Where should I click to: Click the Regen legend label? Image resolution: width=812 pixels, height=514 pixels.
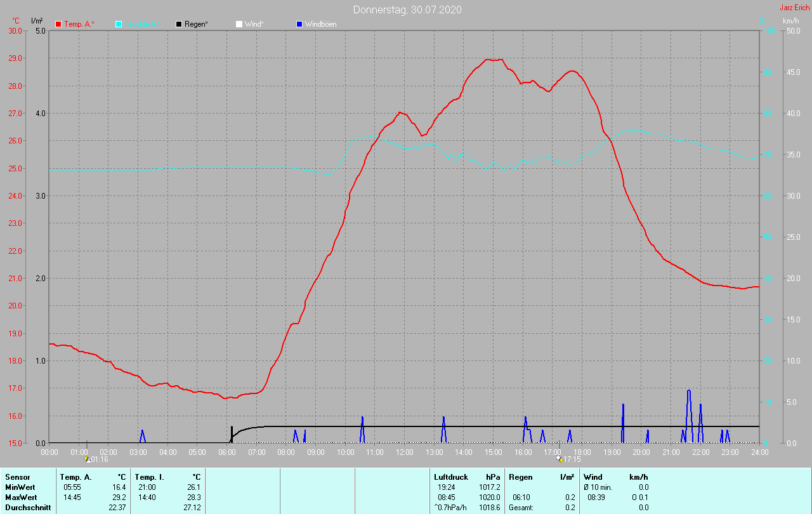click(197, 24)
